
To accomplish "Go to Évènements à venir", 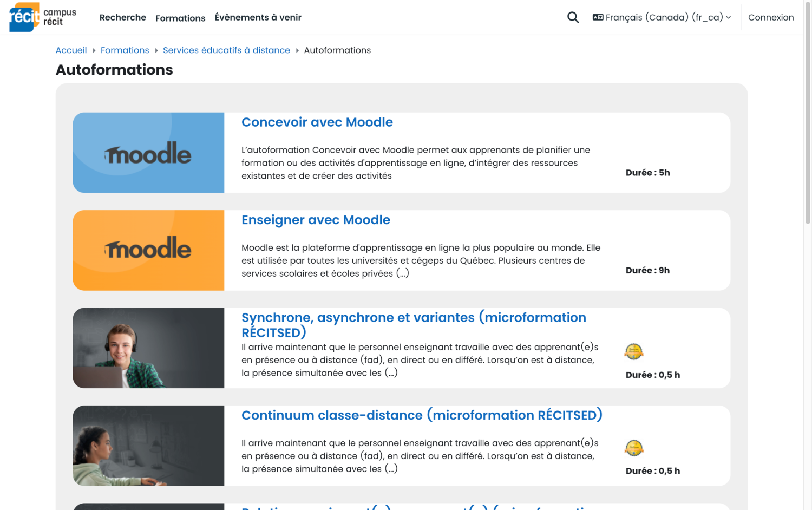I will [258, 17].
